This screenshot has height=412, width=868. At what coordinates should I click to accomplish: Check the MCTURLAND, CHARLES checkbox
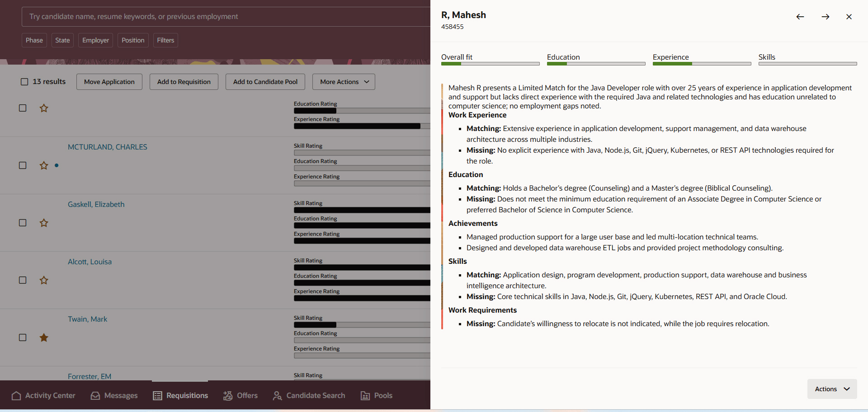(23, 165)
